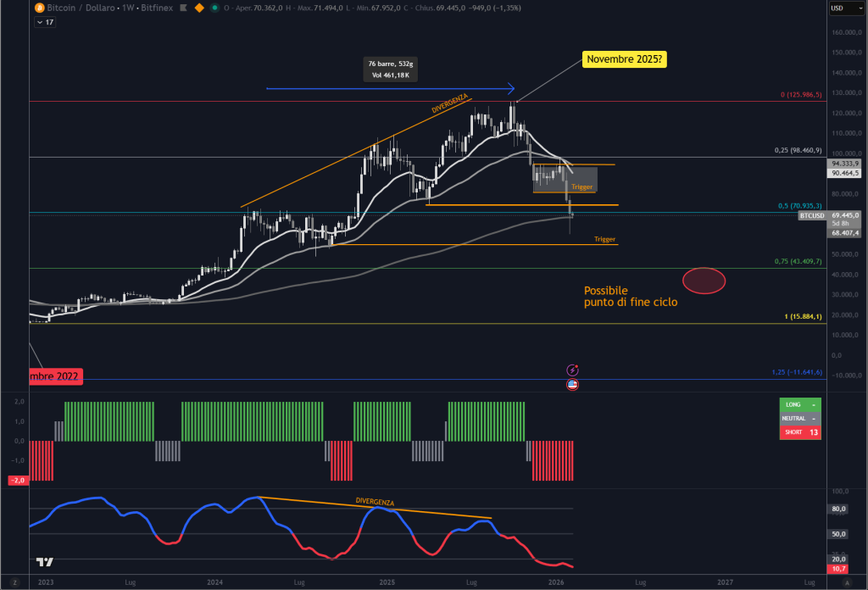Select the 'Bitfinex' exchange label
The image size is (868, 590).
click(x=155, y=8)
